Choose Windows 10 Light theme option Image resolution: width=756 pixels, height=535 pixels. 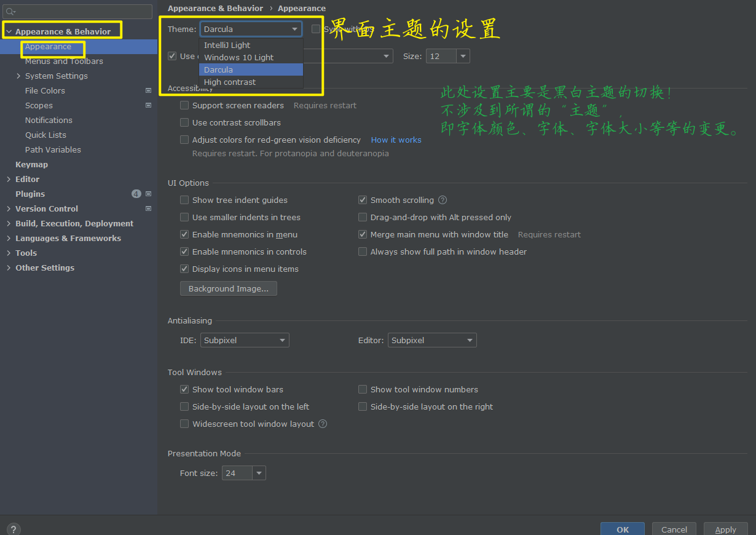251,57
